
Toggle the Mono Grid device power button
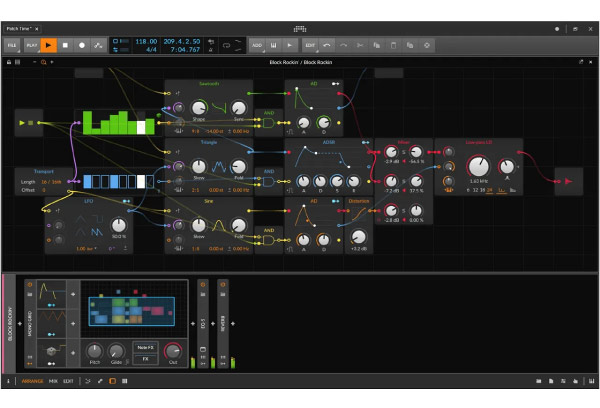click(30, 285)
